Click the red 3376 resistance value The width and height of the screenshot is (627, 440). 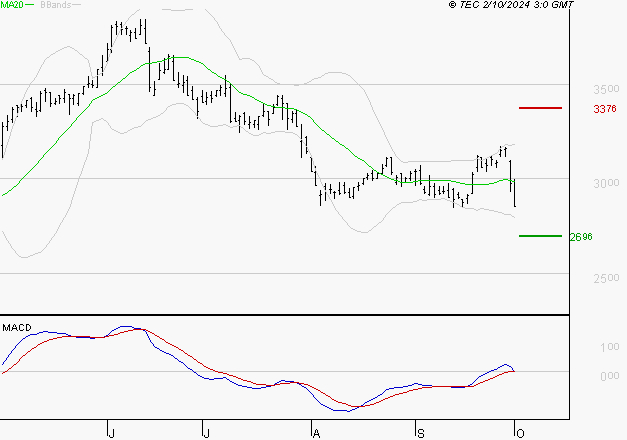tap(605, 108)
